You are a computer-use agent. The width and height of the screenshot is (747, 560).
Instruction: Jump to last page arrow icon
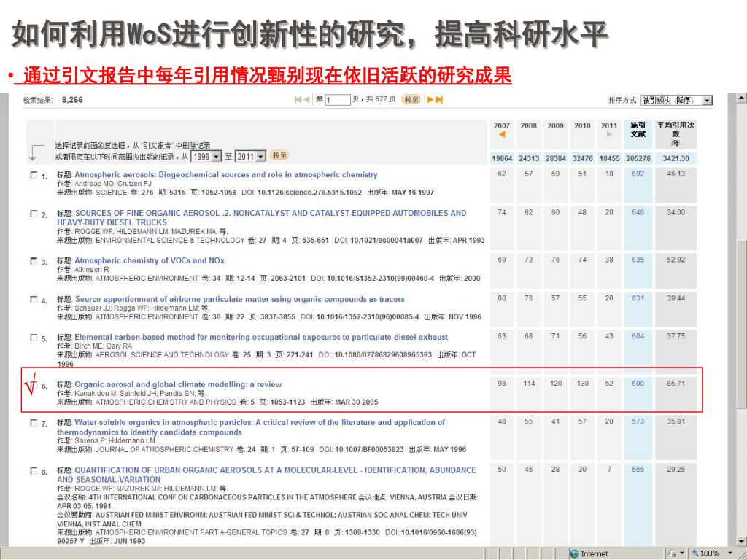point(438,99)
